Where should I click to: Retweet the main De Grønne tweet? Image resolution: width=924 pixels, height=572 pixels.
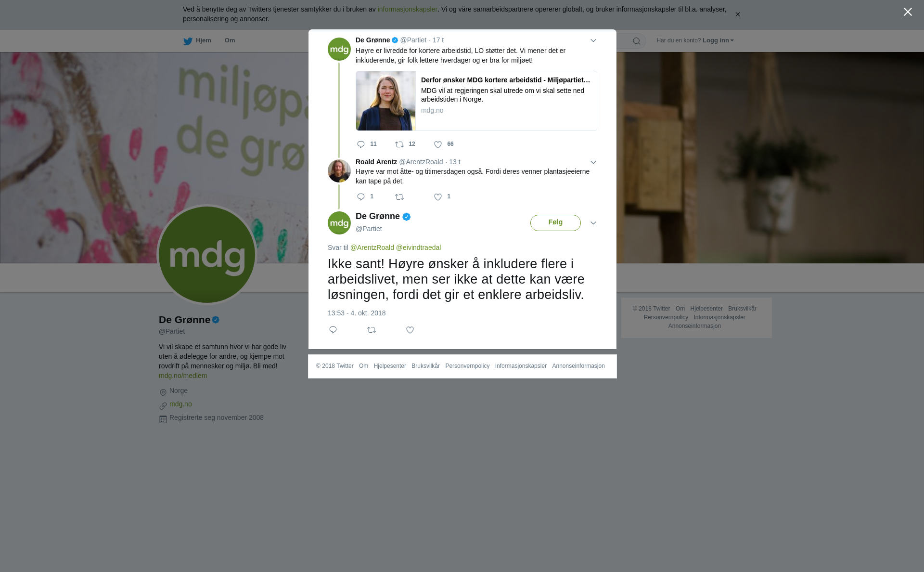tap(372, 330)
